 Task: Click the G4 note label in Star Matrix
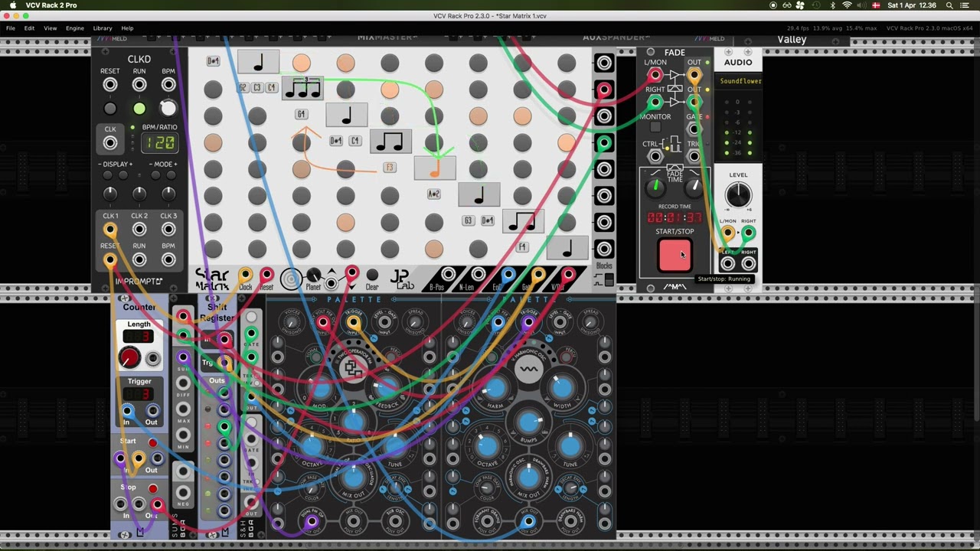pyautogui.click(x=302, y=114)
